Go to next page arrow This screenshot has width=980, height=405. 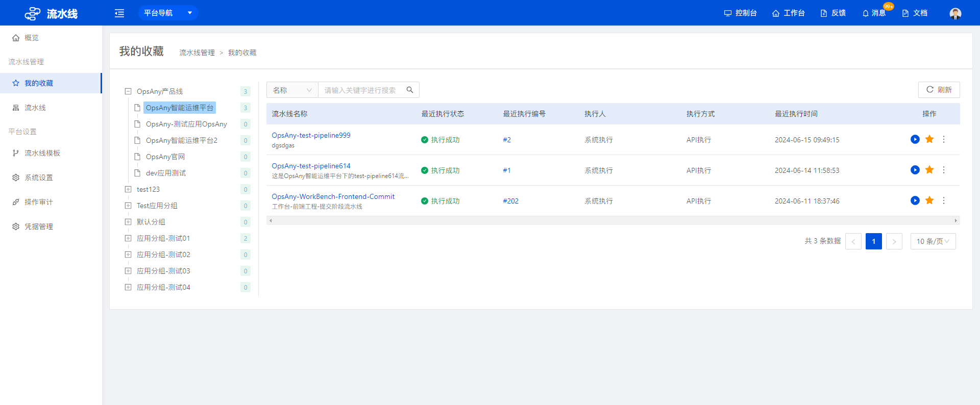(894, 241)
